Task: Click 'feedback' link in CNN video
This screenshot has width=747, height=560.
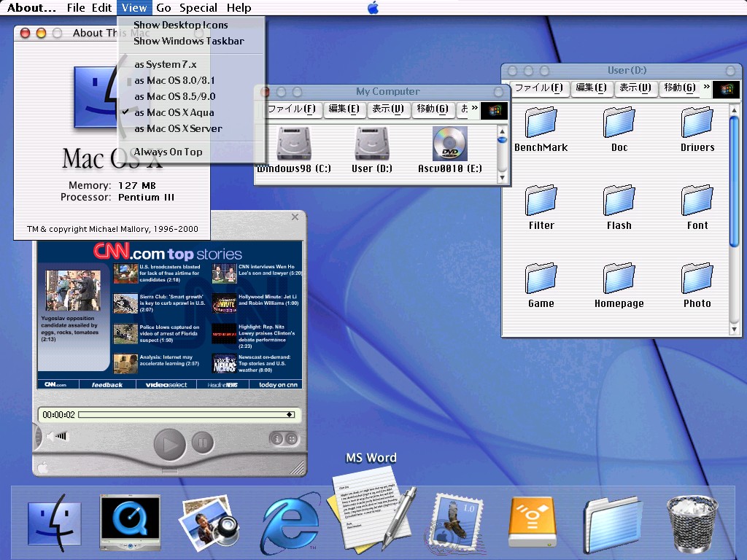Action: coord(107,385)
